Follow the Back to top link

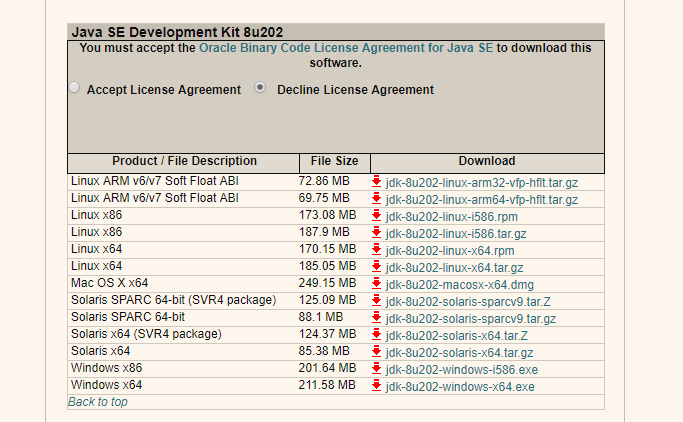(98, 402)
